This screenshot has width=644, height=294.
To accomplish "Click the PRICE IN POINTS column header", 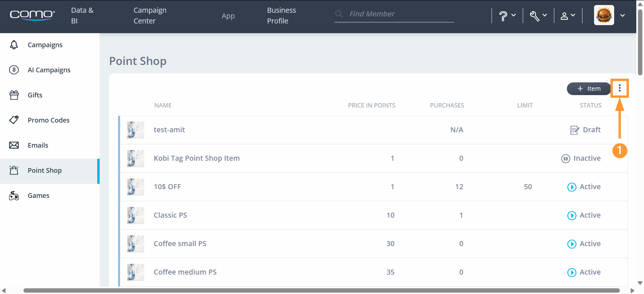I will point(372,105).
